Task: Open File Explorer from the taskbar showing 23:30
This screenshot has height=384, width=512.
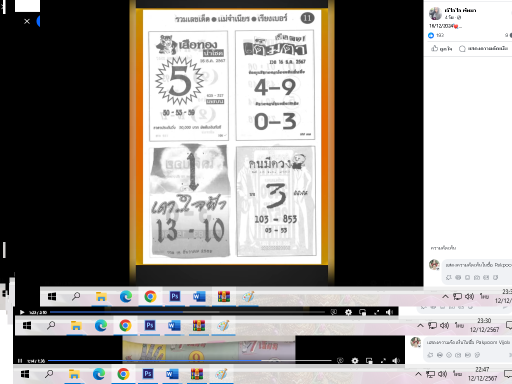Action: coord(76,325)
